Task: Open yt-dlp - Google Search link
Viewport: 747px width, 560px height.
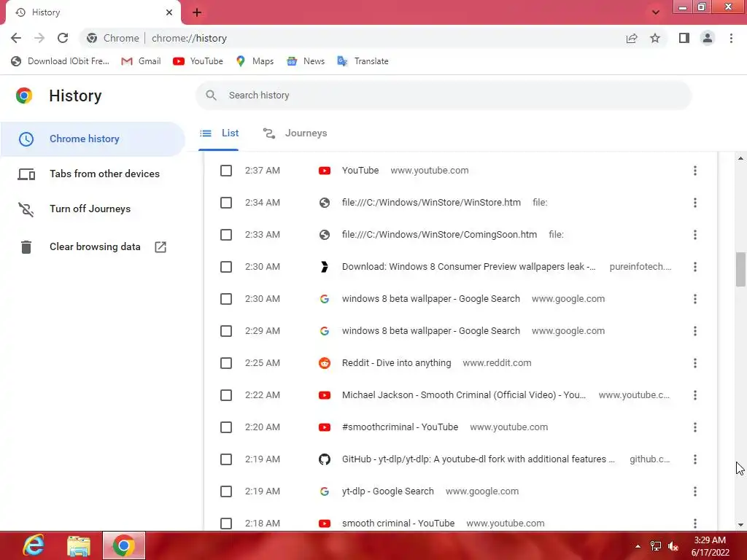Action: 388,491
